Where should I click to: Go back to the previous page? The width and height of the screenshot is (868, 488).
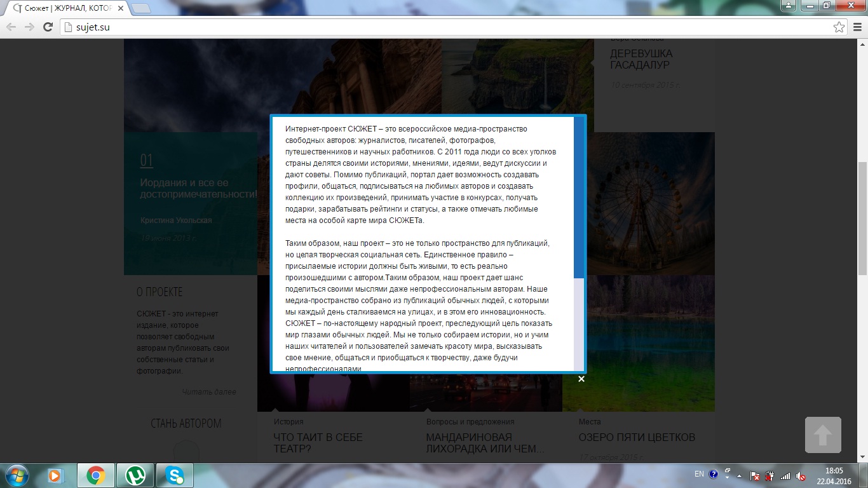11,27
